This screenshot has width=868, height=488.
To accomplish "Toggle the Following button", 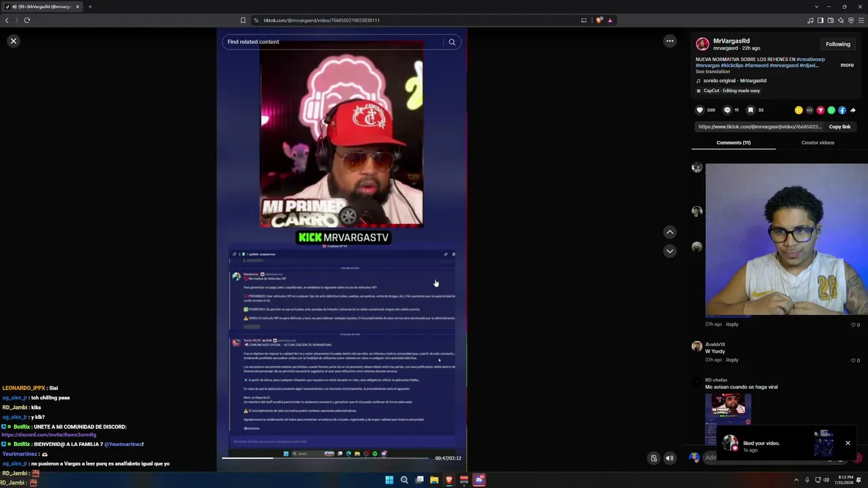I will [837, 44].
